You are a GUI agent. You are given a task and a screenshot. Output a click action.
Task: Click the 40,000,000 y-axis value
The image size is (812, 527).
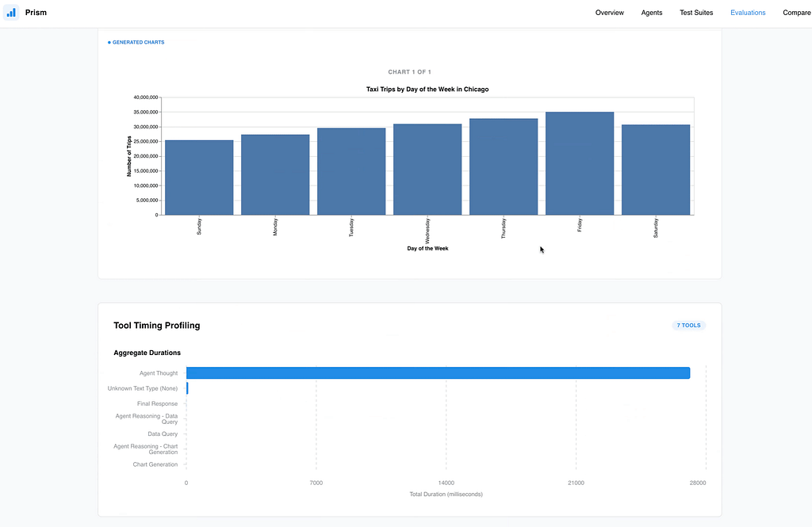146,97
